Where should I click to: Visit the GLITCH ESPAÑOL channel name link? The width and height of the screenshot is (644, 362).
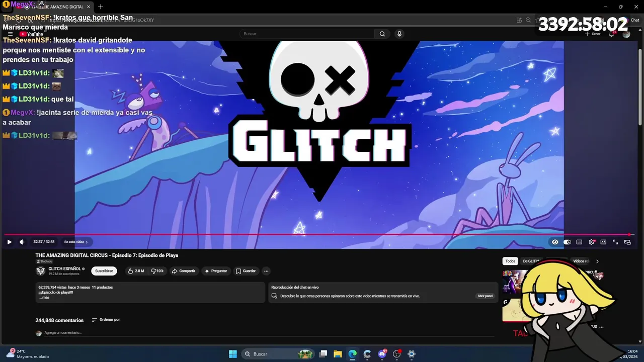(64, 269)
